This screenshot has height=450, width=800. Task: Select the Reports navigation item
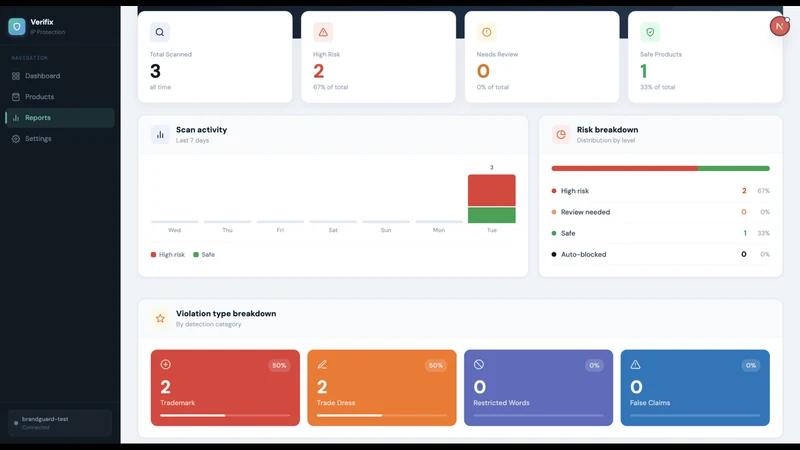point(60,118)
